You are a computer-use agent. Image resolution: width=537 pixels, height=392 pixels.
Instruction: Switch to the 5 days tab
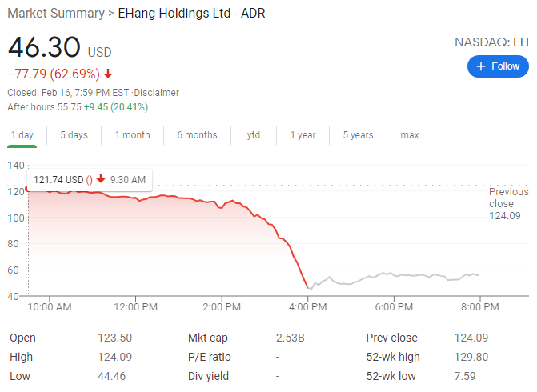(x=74, y=135)
